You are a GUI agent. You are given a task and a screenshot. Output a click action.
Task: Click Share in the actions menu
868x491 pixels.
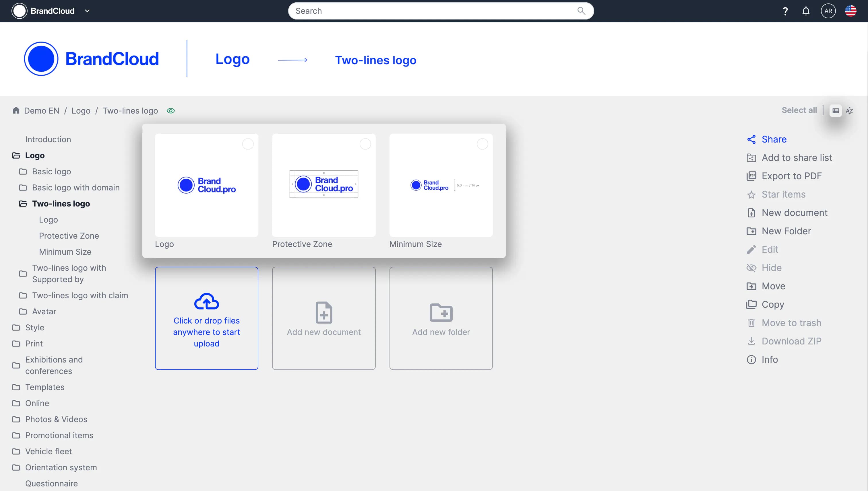click(x=774, y=139)
